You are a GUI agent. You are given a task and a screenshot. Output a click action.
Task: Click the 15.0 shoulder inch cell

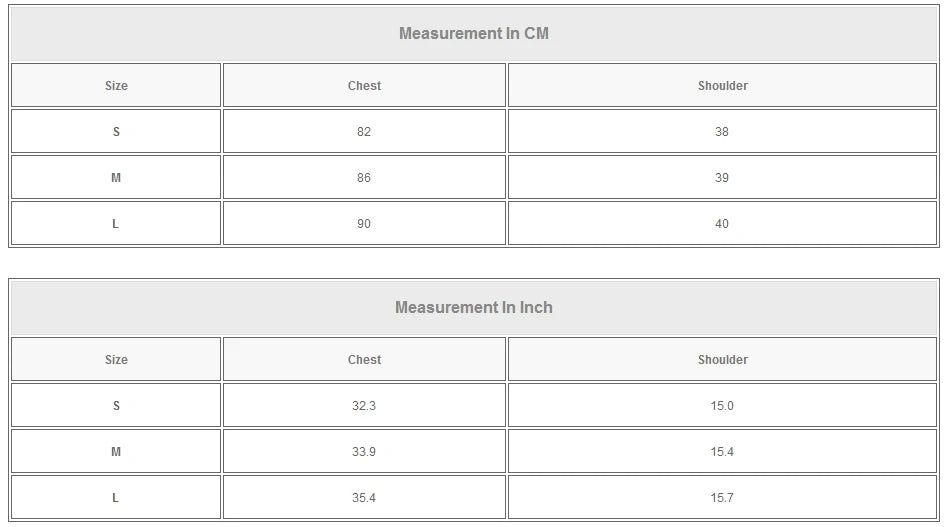[722, 406]
